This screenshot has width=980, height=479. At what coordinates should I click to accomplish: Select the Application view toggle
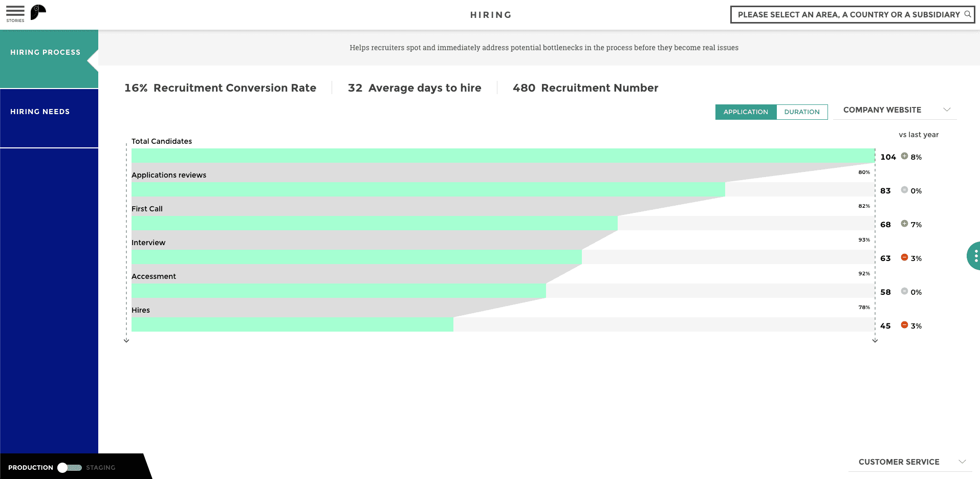[746, 112]
